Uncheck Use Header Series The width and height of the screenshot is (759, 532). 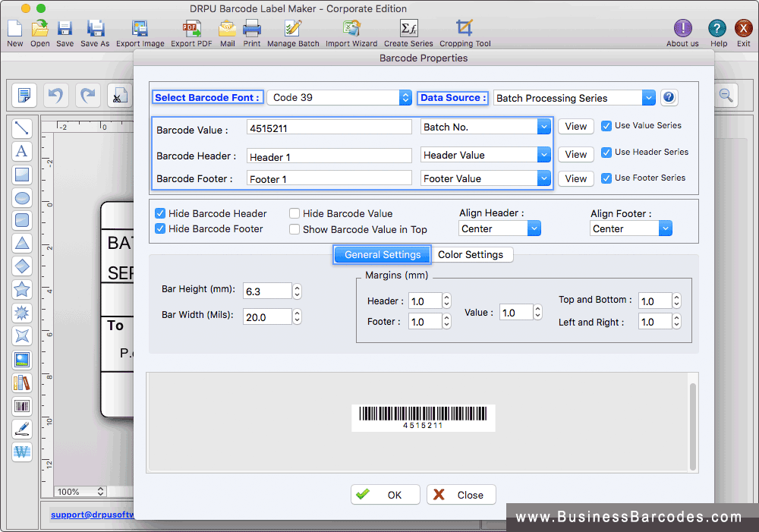point(606,153)
